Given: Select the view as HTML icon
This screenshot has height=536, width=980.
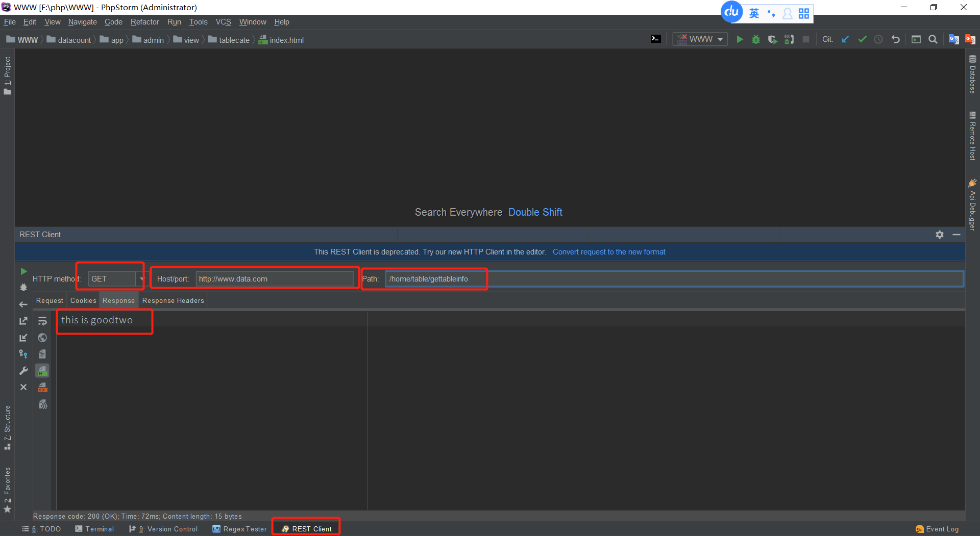Looking at the screenshot, I should point(42,371).
